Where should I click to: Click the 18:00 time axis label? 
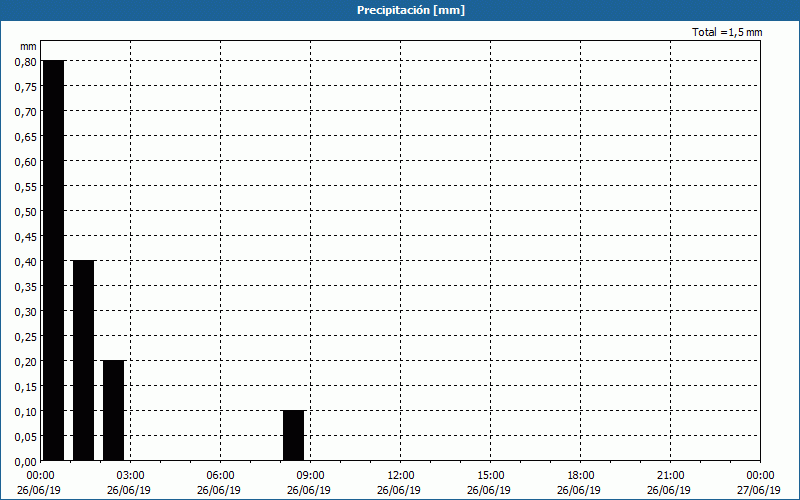(581, 475)
